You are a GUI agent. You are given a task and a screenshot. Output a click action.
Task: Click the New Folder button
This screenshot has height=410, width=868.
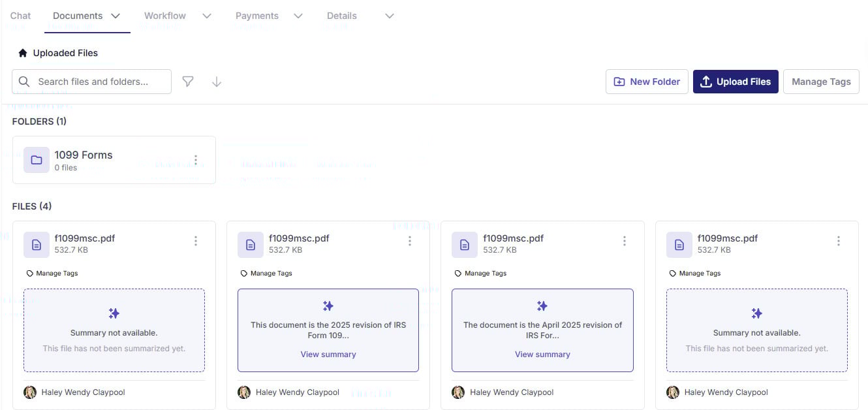(x=647, y=82)
